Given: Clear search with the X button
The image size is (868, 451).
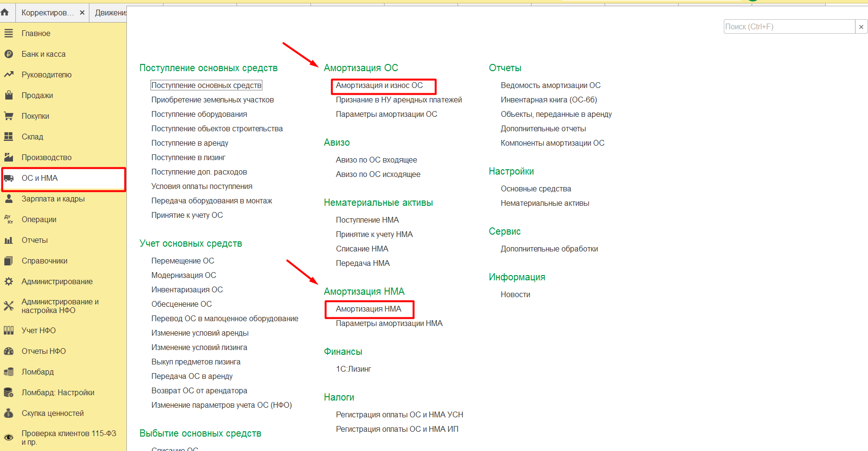Looking at the screenshot, I should pyautogui.click(x=861, y=27).
